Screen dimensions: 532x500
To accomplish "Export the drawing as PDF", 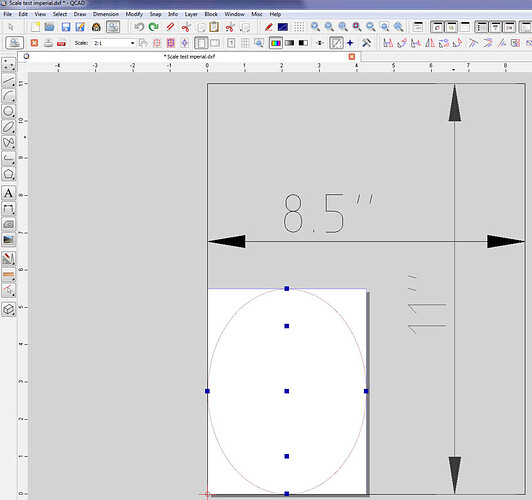I will [61, 43].
